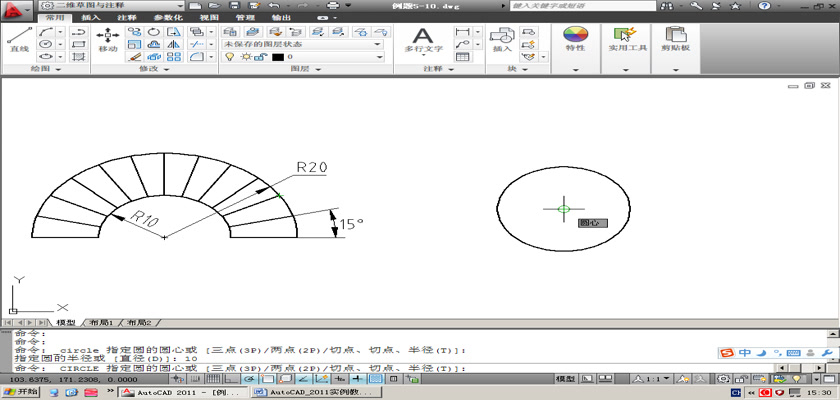
Task: Open the Insert block (插入) tool
Action: tap(502, 41)
